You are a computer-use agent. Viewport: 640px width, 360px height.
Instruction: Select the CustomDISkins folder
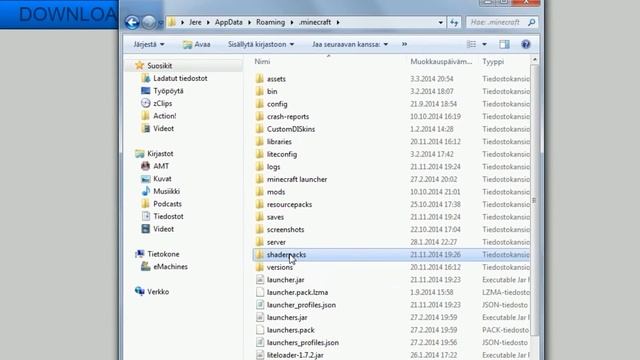[291, 129]
